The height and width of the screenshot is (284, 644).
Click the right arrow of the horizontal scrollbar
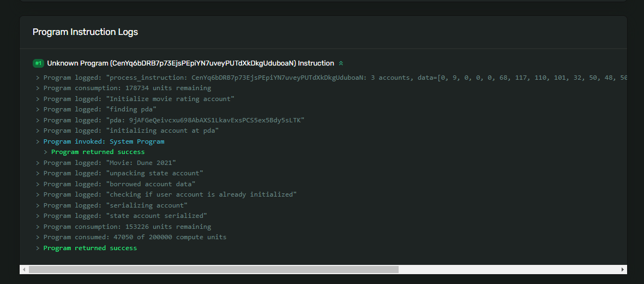tap(623, 270)
